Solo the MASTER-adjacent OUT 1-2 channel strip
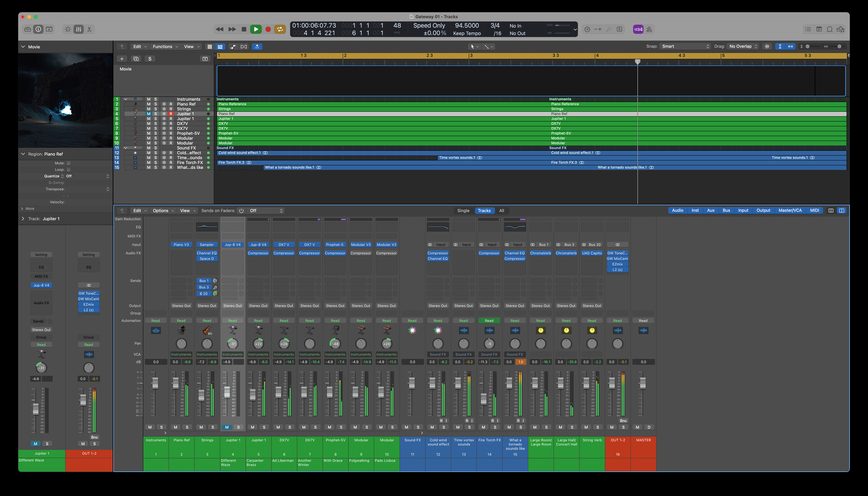 623,427
